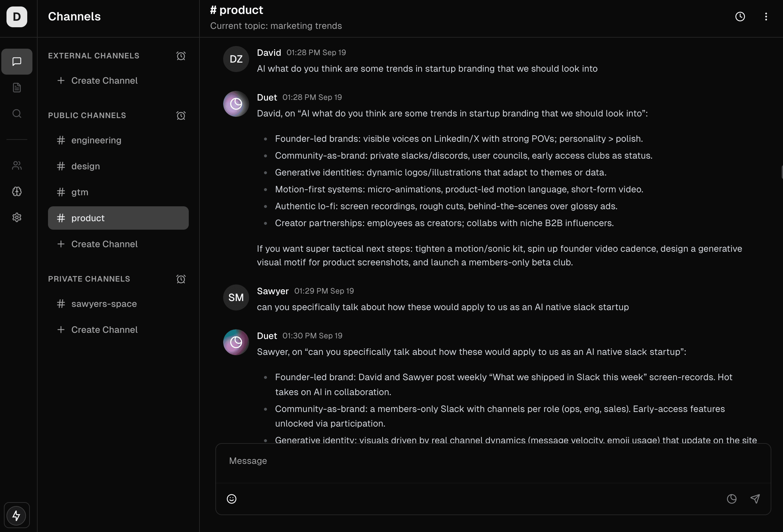783x532 pixels.
Task: Open the chat messages sidebar icon
Action: (17, 62)
